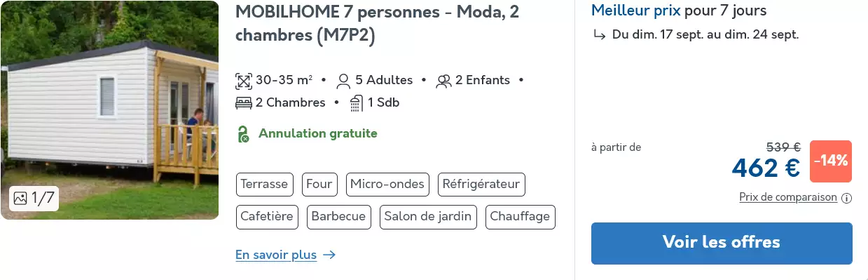Select the Micro-ondes amenity tag
868x280 pixels.
click(387, 185)
